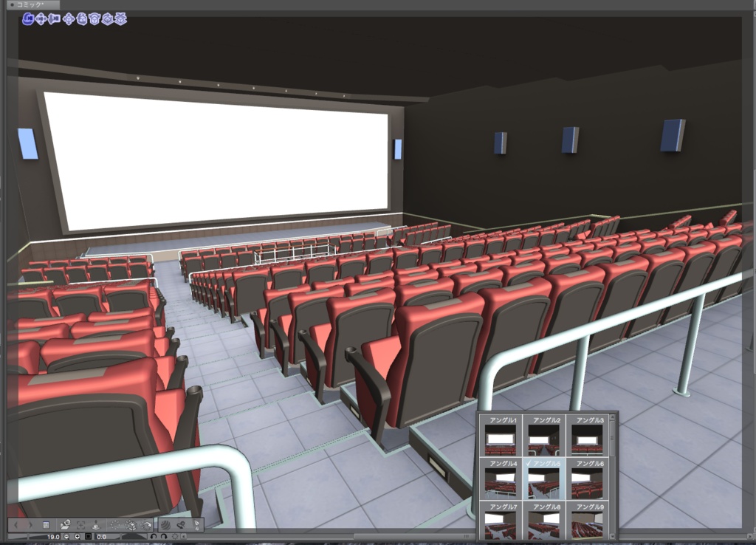Select the 3D object move tool

tap(69, 20)
